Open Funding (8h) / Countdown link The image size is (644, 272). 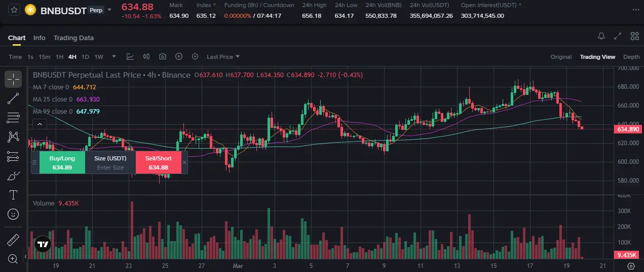[259, 5]
